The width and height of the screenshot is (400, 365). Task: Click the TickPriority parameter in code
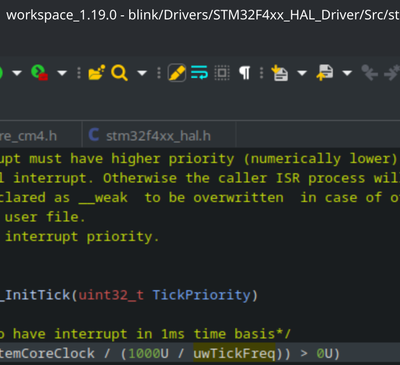pyautogui.click(x=202, y=295)
